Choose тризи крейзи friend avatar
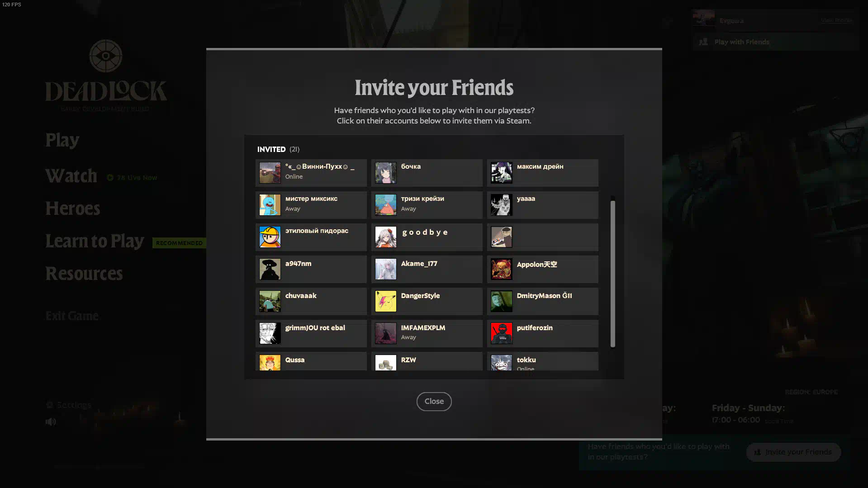 385,205
